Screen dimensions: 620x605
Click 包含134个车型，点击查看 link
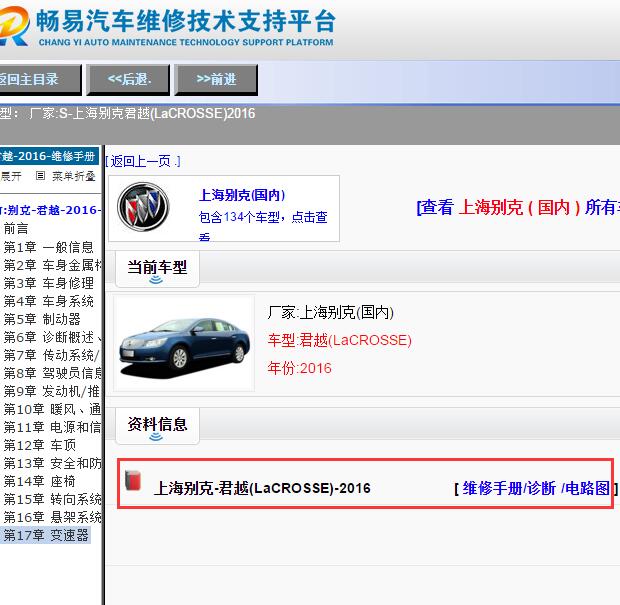pos(263,225)
